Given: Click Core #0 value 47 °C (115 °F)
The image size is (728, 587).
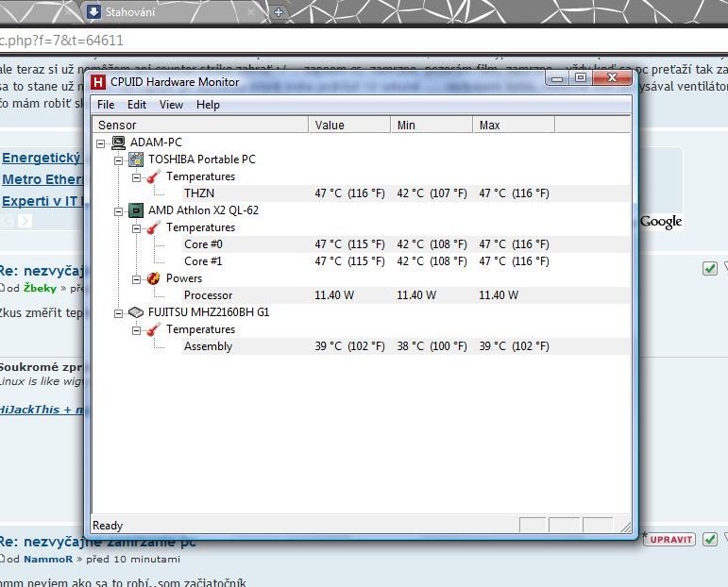Looking at the screenshot, I should pos(349,244).
